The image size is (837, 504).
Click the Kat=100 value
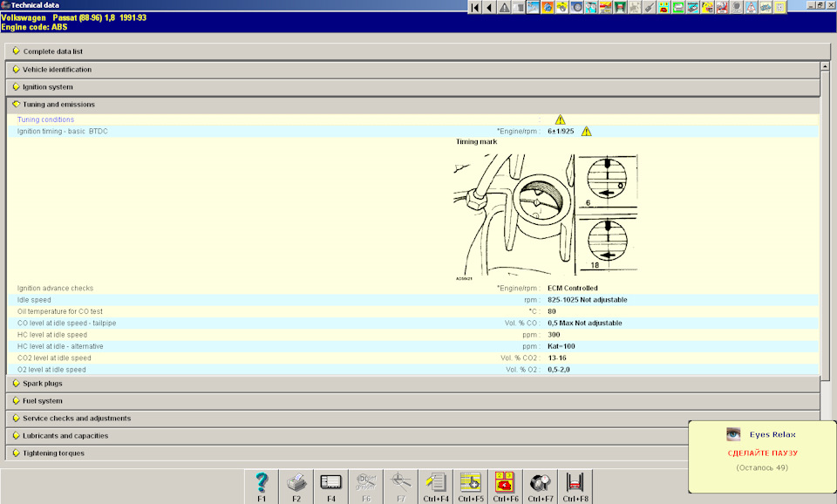[561, 346]
